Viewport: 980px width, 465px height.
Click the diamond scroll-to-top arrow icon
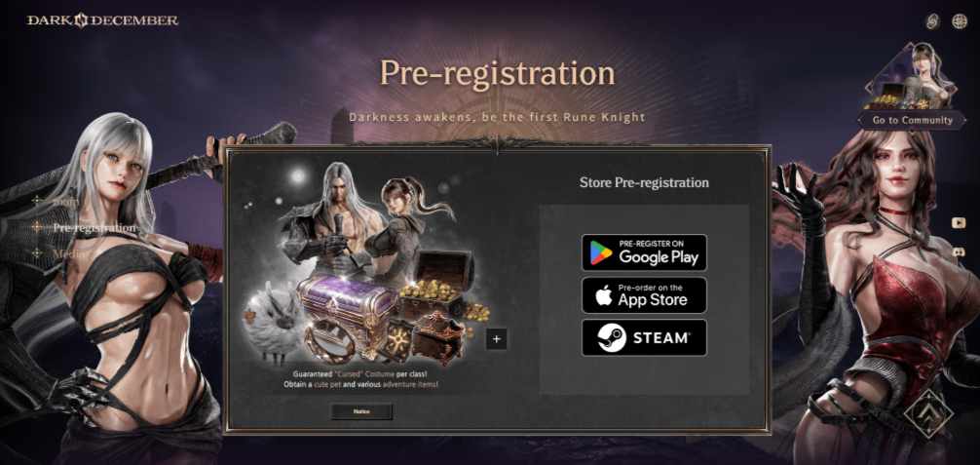point(928,413)
